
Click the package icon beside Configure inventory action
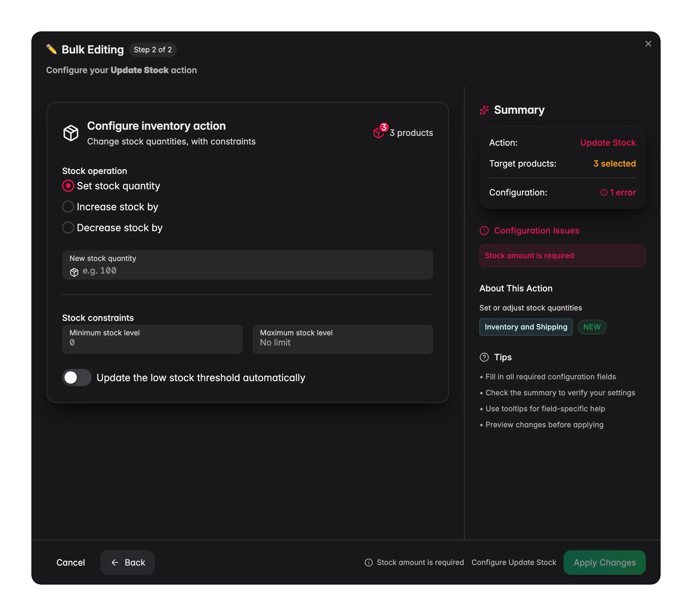pyautogui.click(x=71, y=133)
